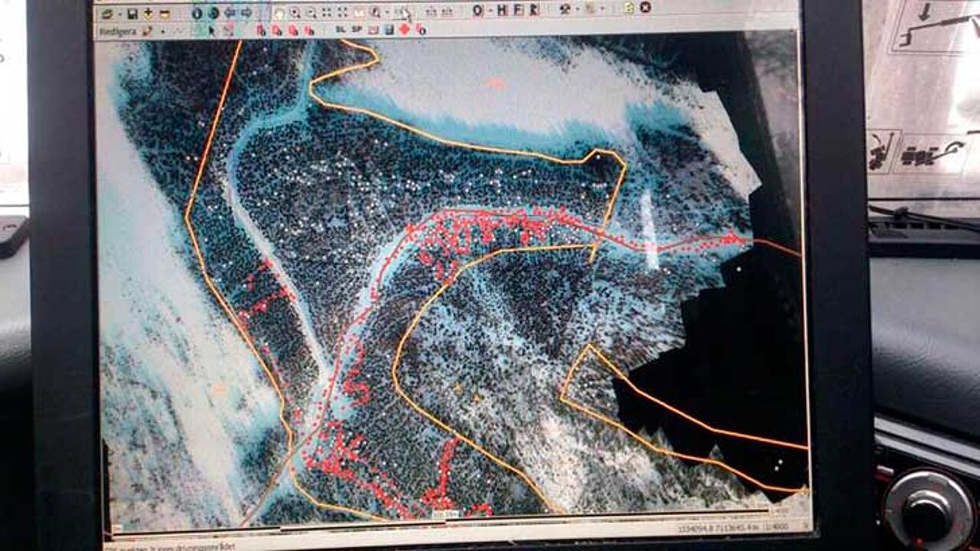The image size is (980, 551).
Task: Click fixed zoom in arrows icon
Action: coord(326,12)
